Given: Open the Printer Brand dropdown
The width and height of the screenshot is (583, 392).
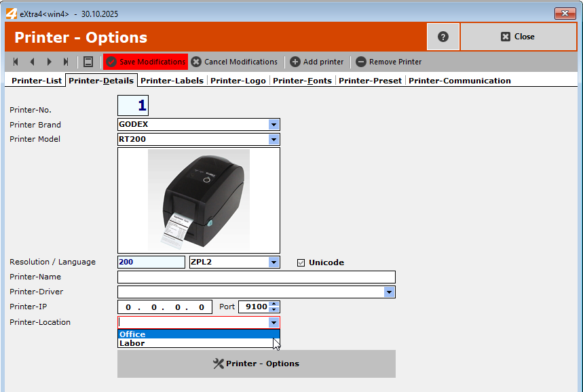Looking at the screenshot, I should pyautogui.click(x=274, y=124).
